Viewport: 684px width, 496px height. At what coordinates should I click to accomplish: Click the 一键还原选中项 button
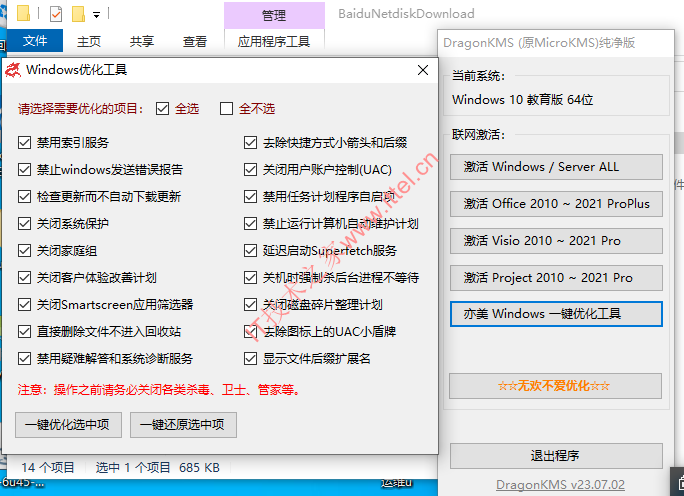tap(183, 425)
